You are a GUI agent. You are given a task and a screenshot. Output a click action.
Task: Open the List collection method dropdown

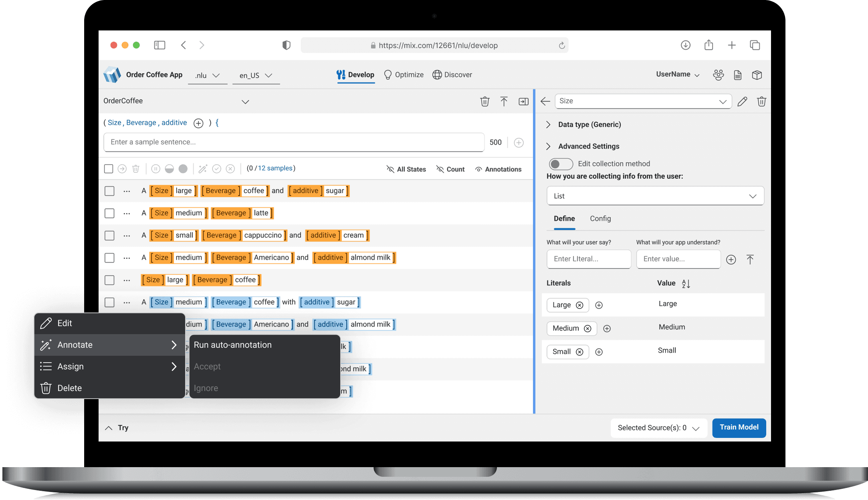tap(655, 196)
